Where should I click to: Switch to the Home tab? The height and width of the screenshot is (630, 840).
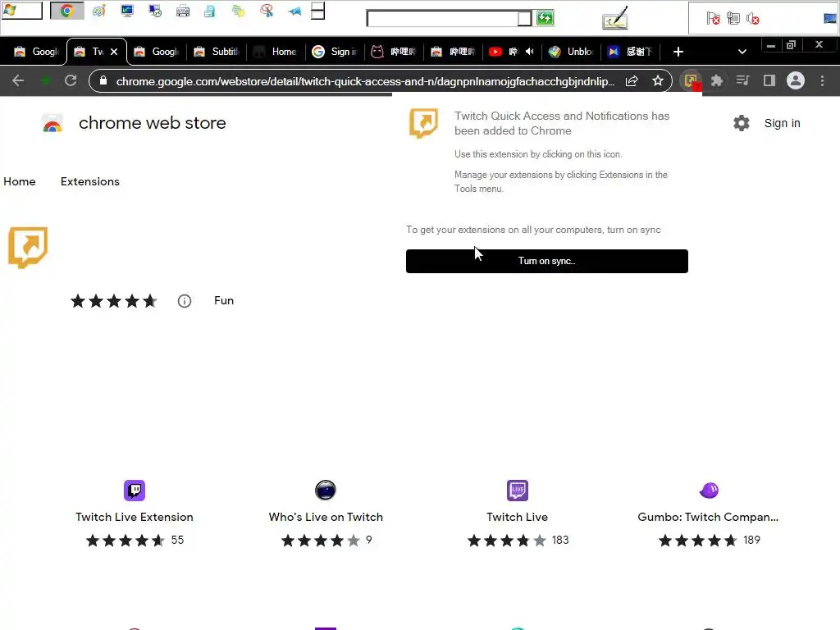click(x=276, y=52)
